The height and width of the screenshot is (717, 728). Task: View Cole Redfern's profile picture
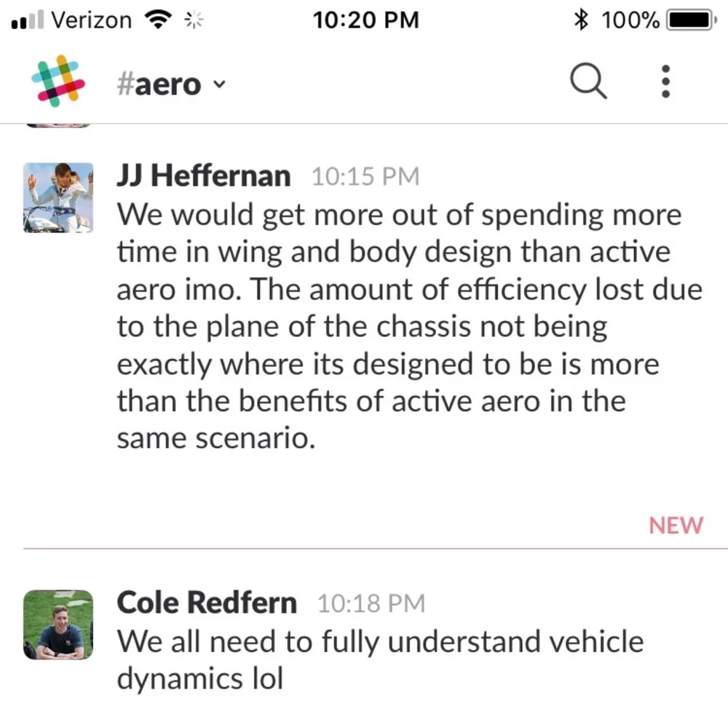58,625
